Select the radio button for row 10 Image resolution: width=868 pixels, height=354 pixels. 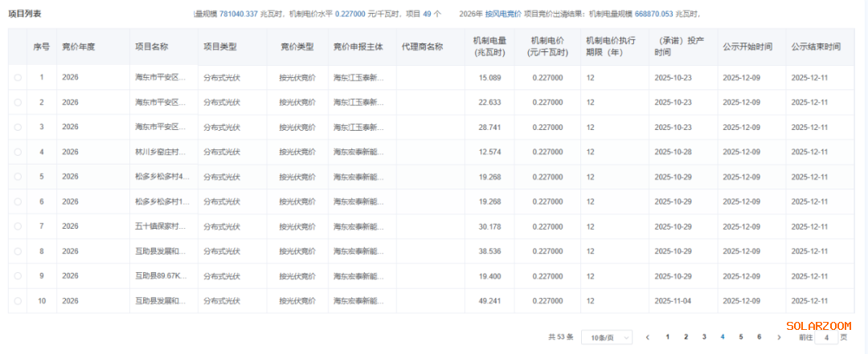coord(18,301)
